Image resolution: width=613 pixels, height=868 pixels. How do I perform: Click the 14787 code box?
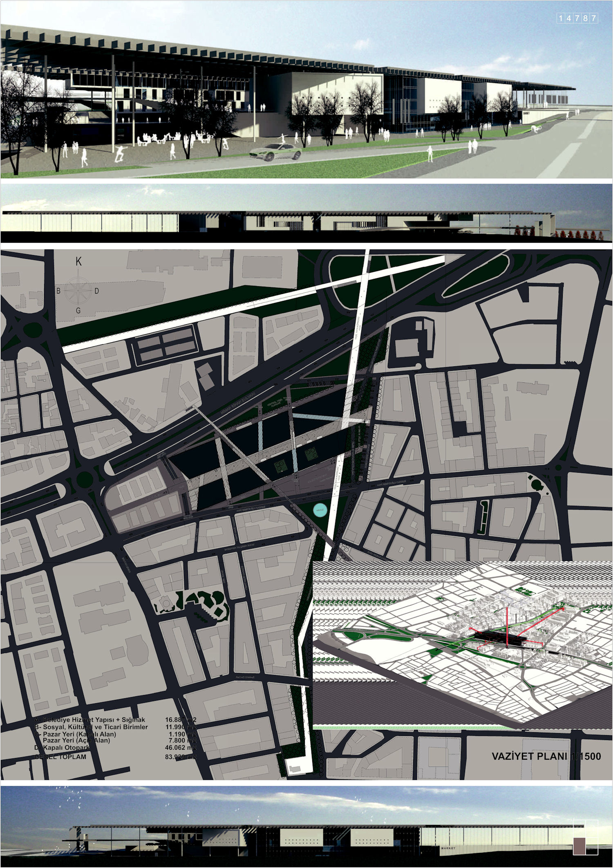(x=577, y=18)
